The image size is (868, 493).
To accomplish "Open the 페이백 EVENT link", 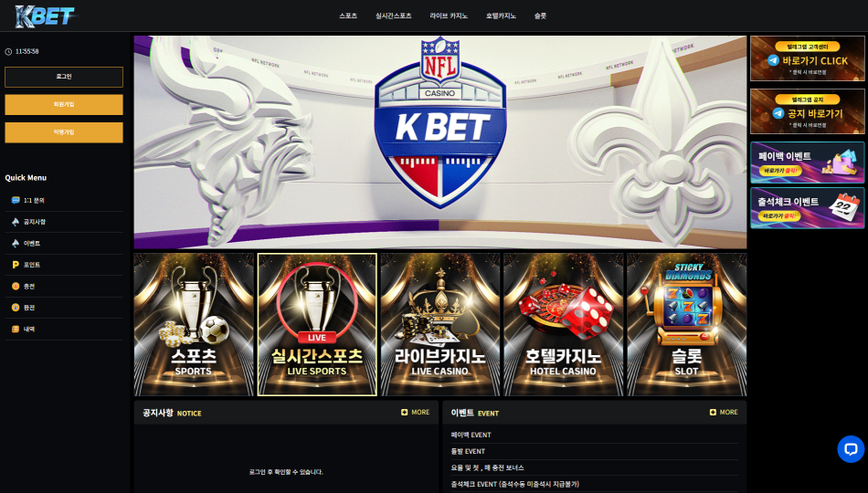I will pos(471,435).
